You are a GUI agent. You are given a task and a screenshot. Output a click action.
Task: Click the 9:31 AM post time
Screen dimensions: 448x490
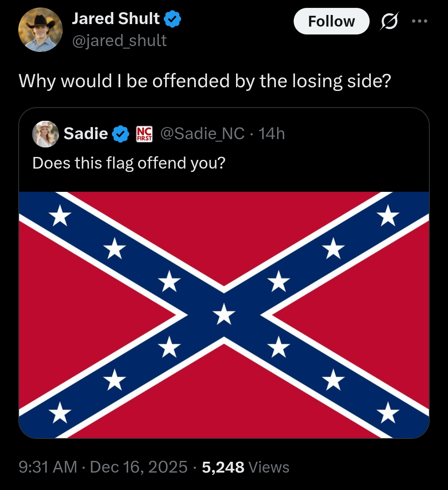pos(48,467)
